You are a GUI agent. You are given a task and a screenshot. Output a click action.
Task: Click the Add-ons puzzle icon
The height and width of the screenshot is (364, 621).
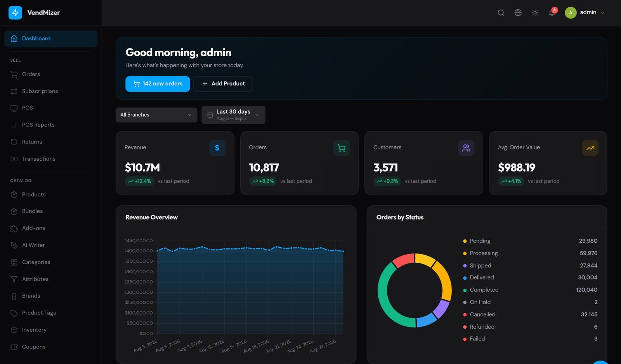(14, 228)
